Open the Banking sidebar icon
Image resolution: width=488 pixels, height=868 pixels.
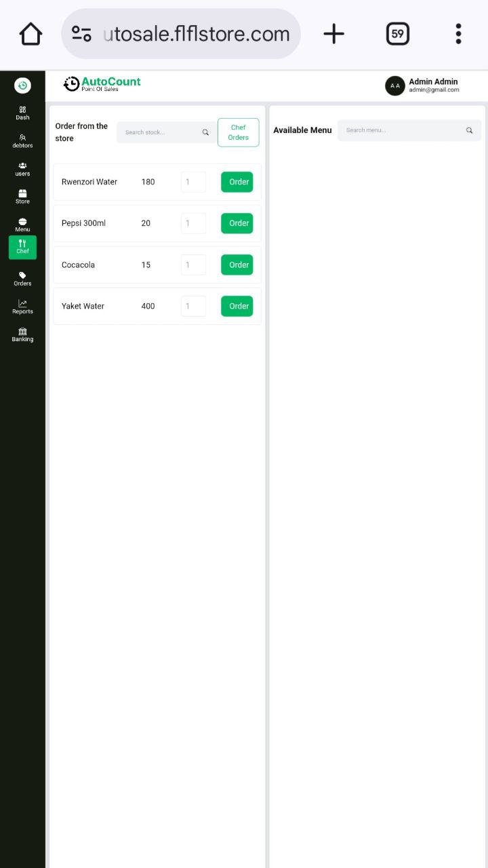22,331
